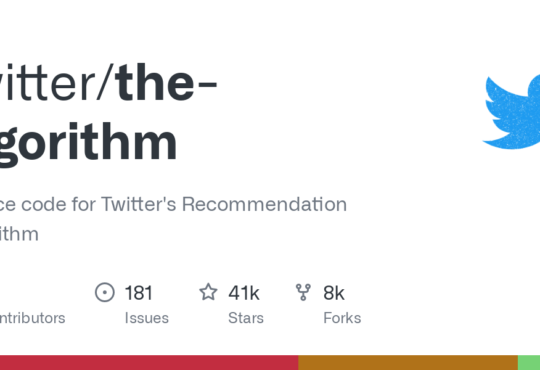Click the blue Twitter bird logo
This screenshot has height=370, width=540.
tap(512, 112)
